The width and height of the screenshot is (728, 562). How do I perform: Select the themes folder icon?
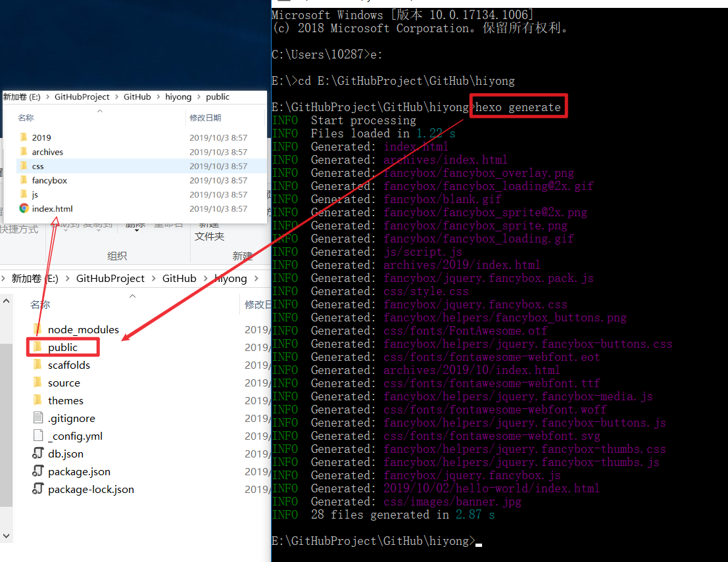(x=38, y=400)
